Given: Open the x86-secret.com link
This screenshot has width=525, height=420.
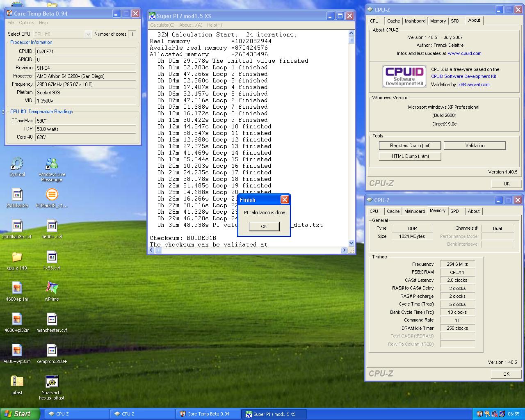Looking at the screenshot, I should click(474, 84).
